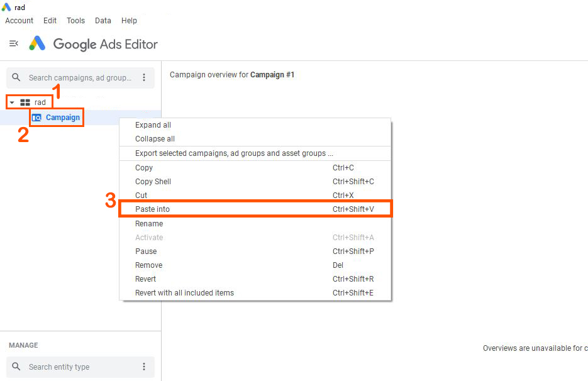Open the Data menu
This screenshot has width=588, height=381.
pos(103,21)
